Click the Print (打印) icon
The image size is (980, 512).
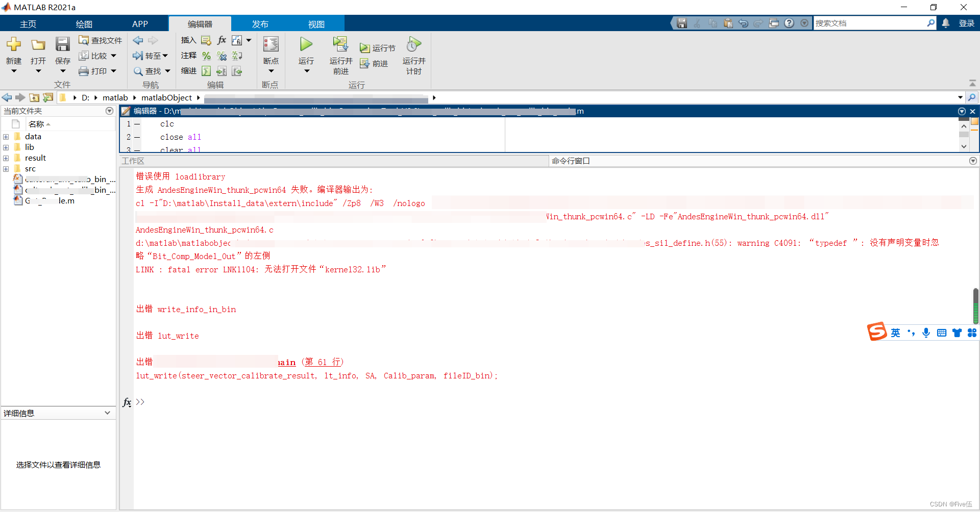[84, 71]
